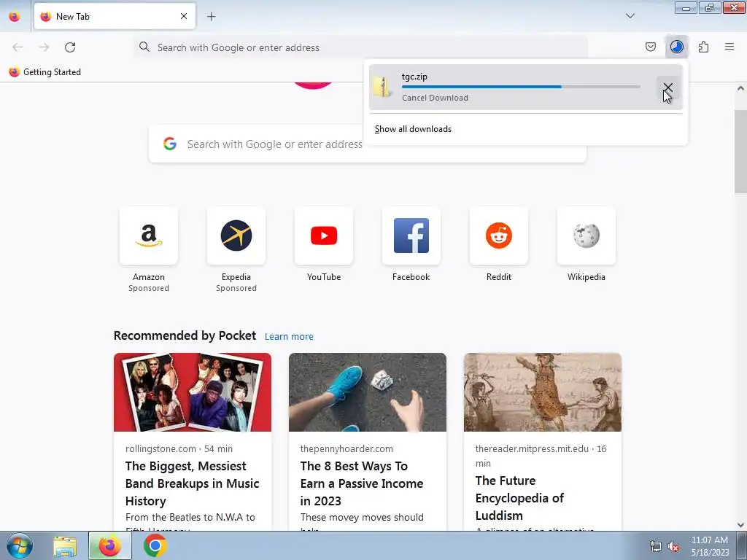This screenshot has width=747, height=560.
Task: Click the page scrollbar up arrow
Action: pyautogui.click(x=740, y=88)
